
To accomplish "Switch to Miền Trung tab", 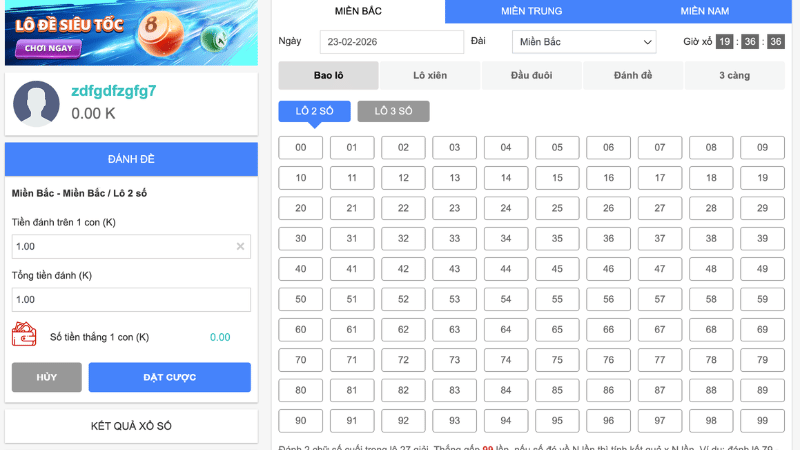I will click(x=531, y=11).
